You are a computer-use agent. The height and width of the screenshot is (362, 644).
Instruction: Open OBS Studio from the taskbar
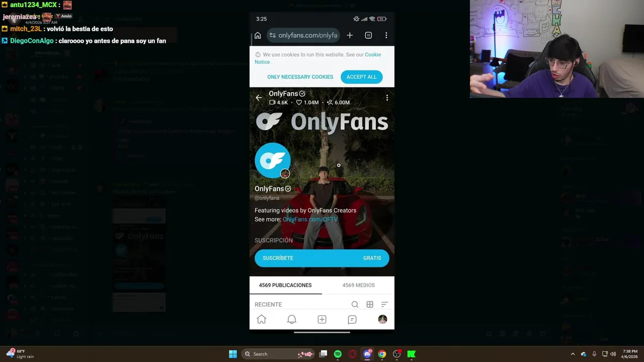coord(396,354)
